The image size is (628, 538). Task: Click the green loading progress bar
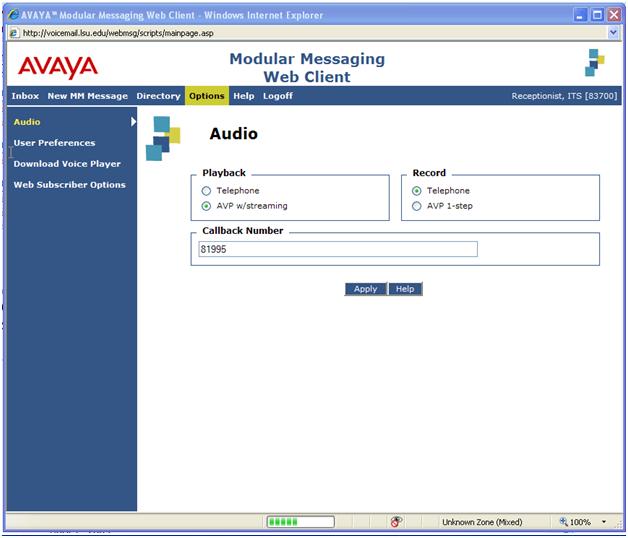(300, 522)
